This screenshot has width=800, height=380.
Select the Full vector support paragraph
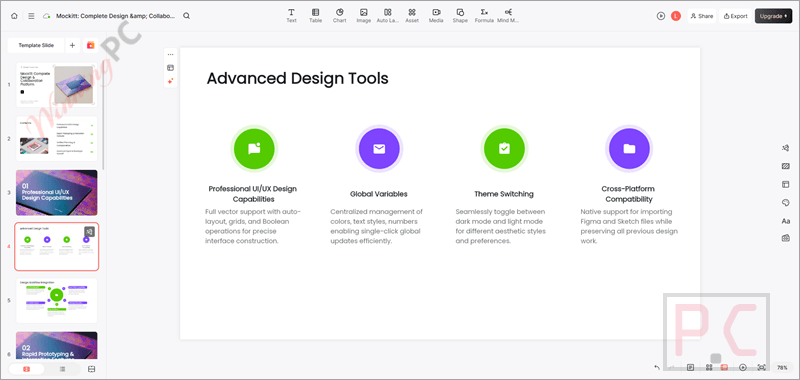tap(253, 226)
